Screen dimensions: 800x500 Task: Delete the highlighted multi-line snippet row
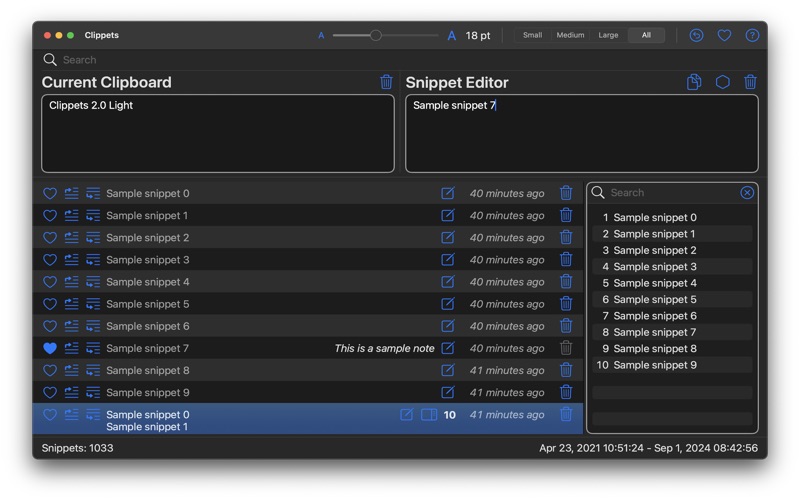click(x=566, y=414)
